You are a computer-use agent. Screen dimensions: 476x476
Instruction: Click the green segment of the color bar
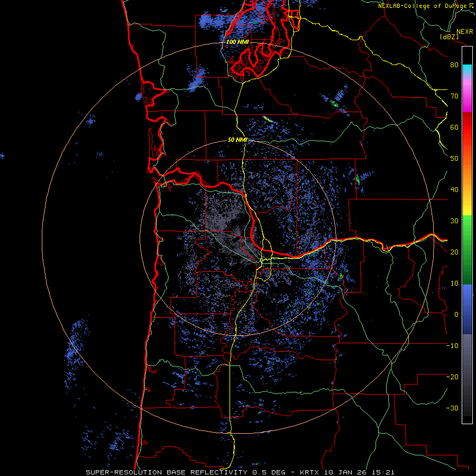(x=467, y=250)
